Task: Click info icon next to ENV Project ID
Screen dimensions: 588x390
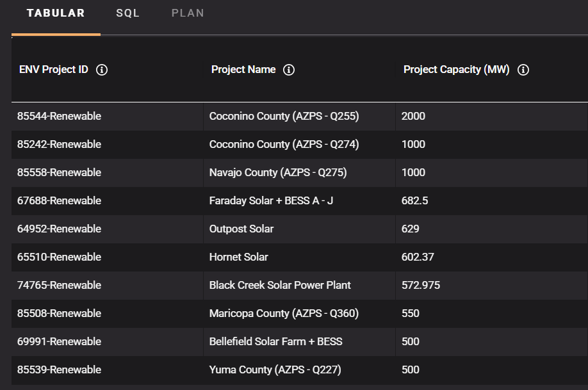Action: click(x=101, y=70)
